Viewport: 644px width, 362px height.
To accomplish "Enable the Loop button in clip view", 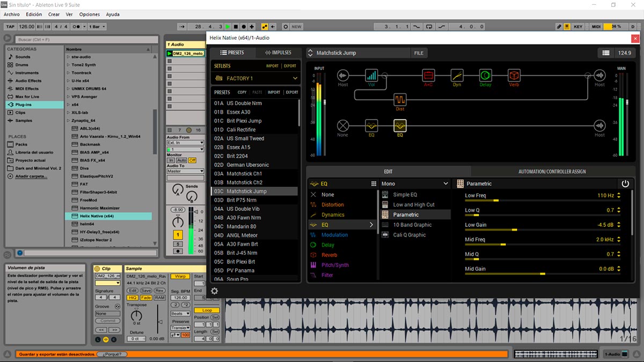I will (207, 310).
